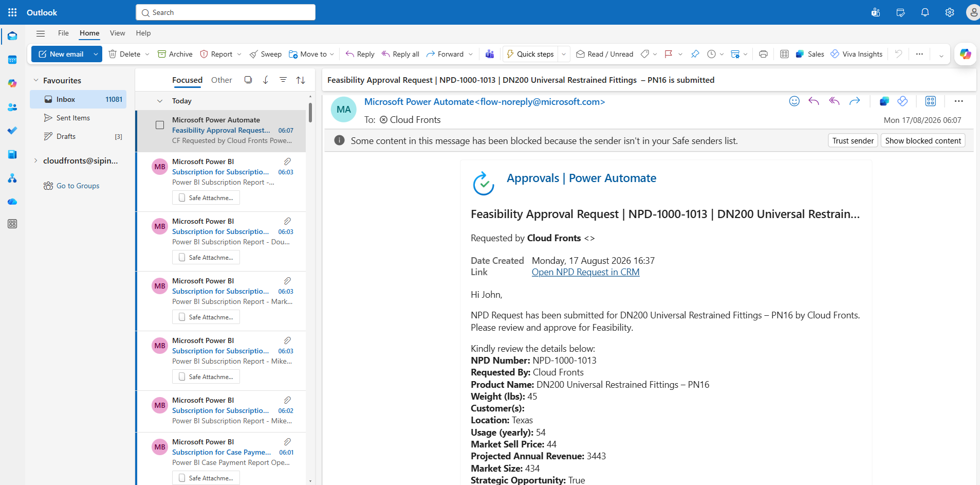Select the Home ribbon tab

point(89,33)
